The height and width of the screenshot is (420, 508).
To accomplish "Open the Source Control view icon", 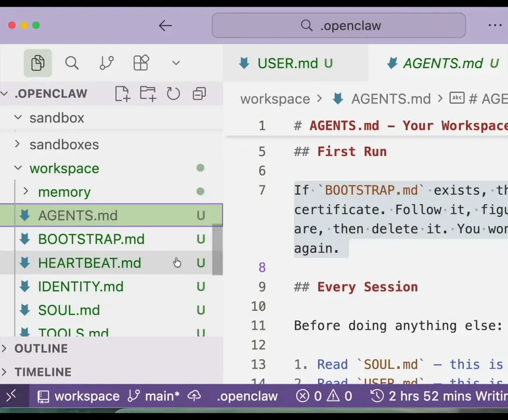I will (x=106, y=63).
